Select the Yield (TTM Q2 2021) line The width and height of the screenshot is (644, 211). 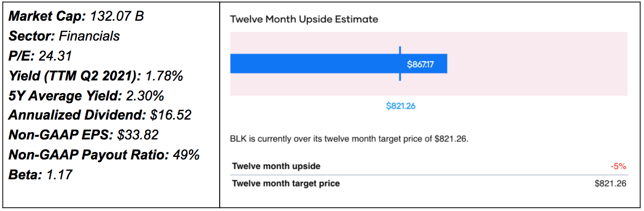(96, 76)
